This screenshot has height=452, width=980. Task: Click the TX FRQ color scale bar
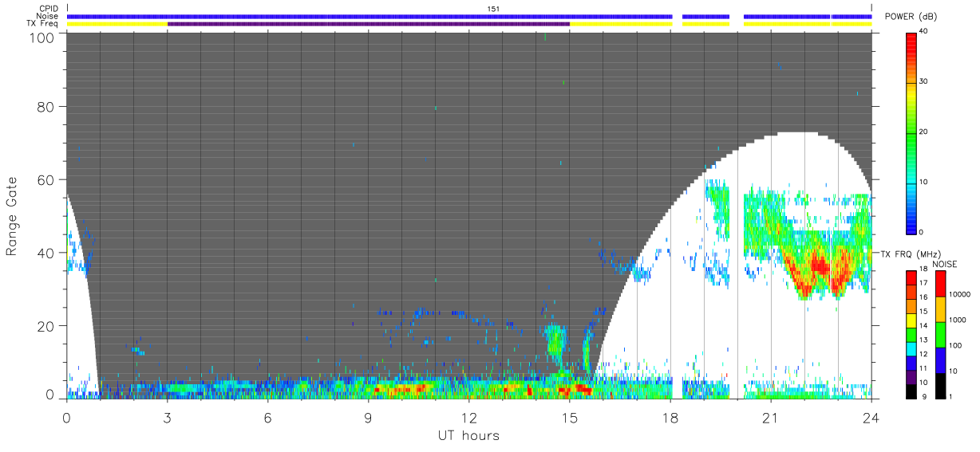click(912, 334)
